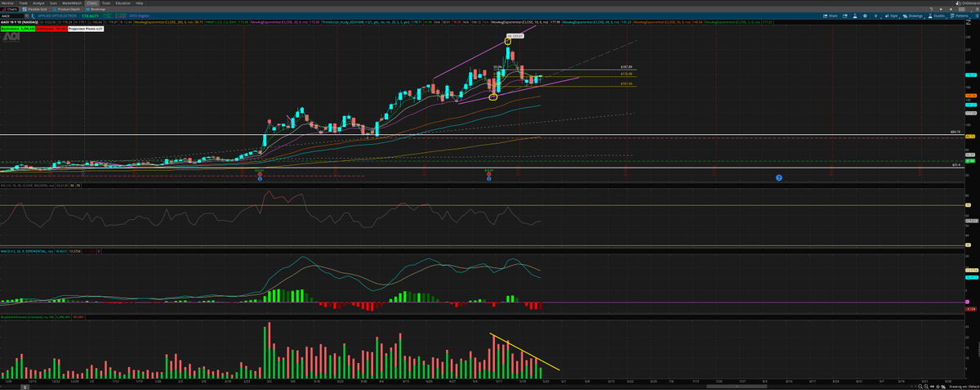Click the blue circled event marker on time axis

778,177
